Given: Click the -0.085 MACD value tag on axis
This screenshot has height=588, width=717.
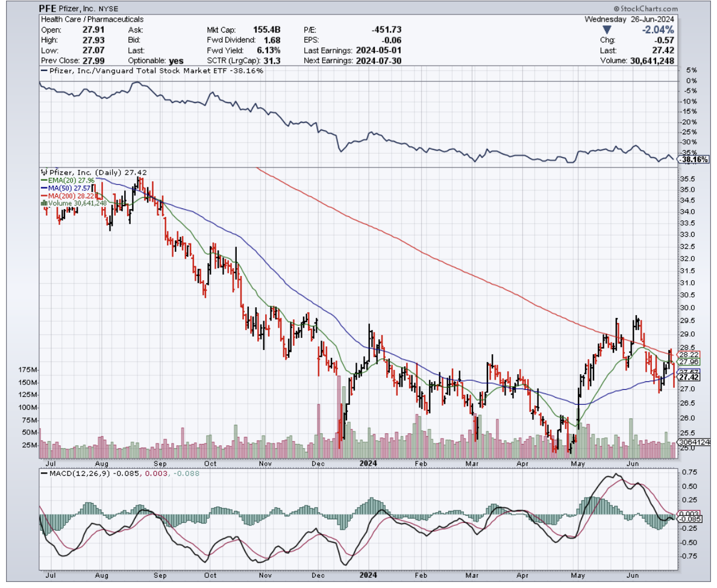Looking at the screenshot, I should 690,518.
